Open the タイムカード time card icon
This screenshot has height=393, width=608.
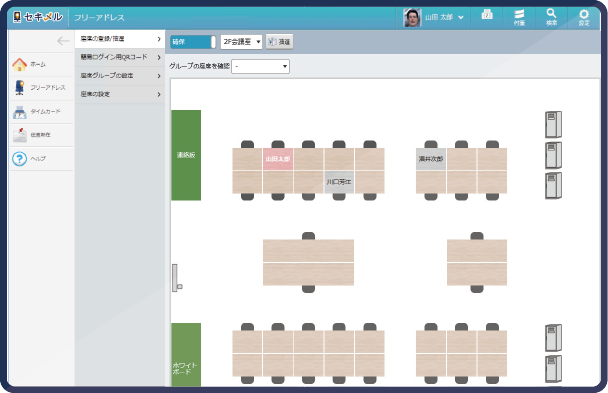coord(19,112)
